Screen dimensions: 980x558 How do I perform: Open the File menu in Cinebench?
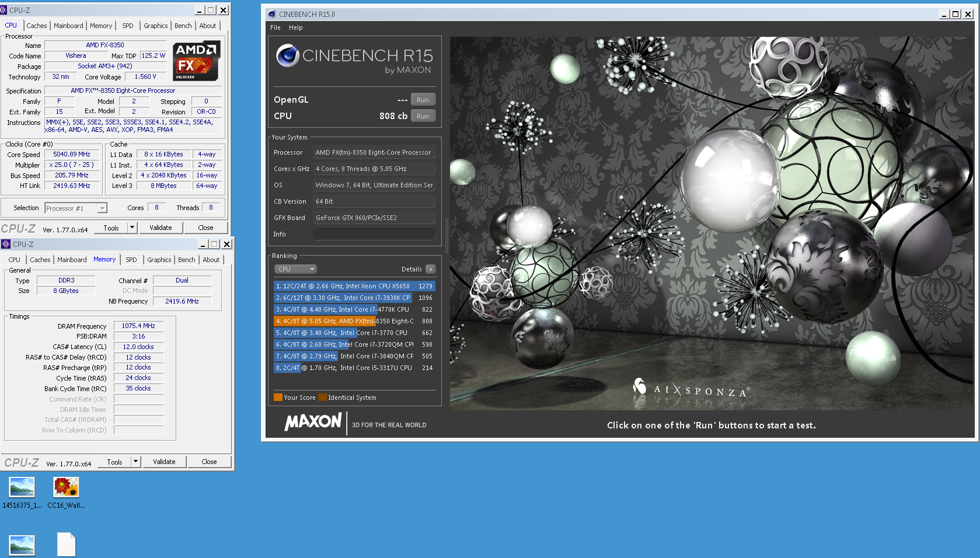275,27
